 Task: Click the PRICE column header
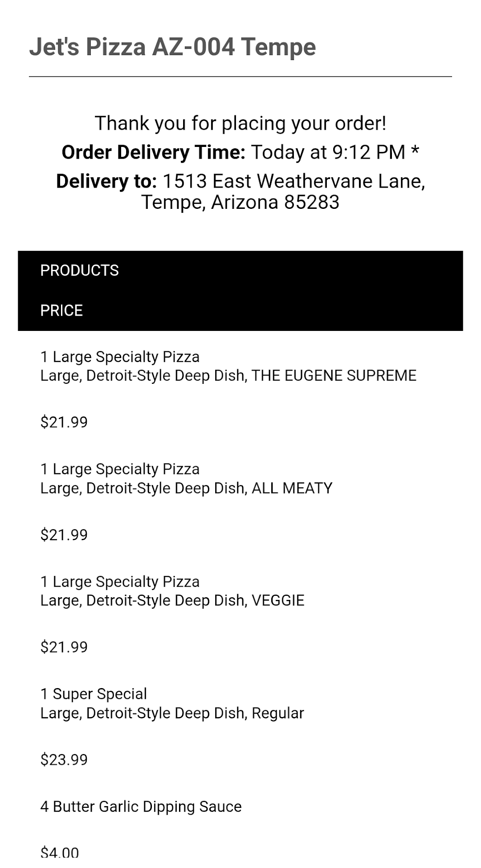click(61, 311)
